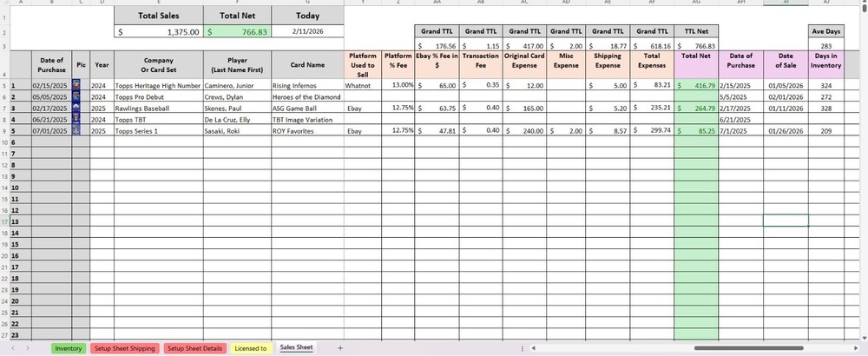Viewport: 868px width, 356px height.
Task: Click the 13.00% platform fee cell
Action: click(398, 85)
